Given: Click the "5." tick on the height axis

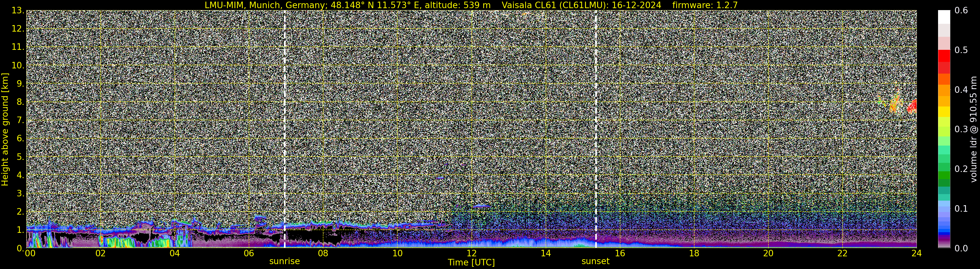Looking at the screenshot, I should tap(20, 157).
